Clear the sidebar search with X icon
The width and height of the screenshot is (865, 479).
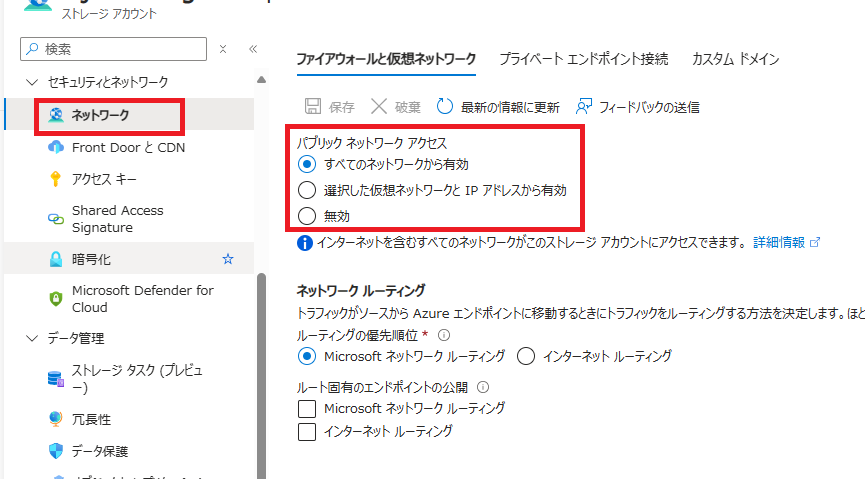223,49
